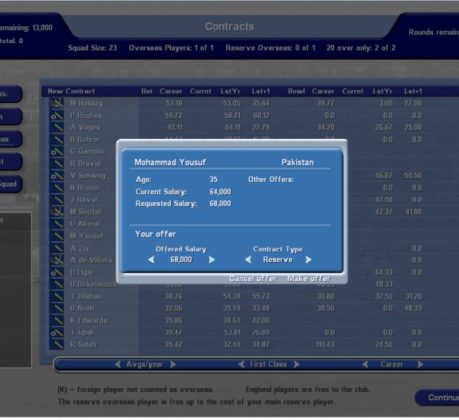Viewport: 459px width, 420px height.
Task: Select the offered salary value 68,000
Action: point(181,260)
